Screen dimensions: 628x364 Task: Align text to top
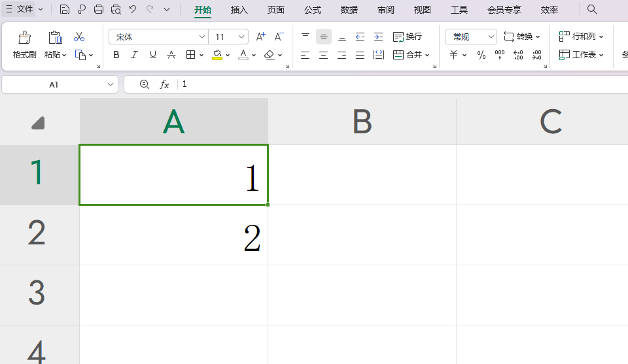[x=305, y=37]
